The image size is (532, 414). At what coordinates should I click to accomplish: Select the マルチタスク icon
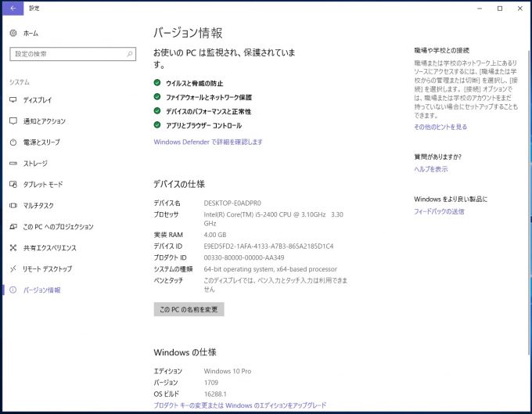pos(13,205)
